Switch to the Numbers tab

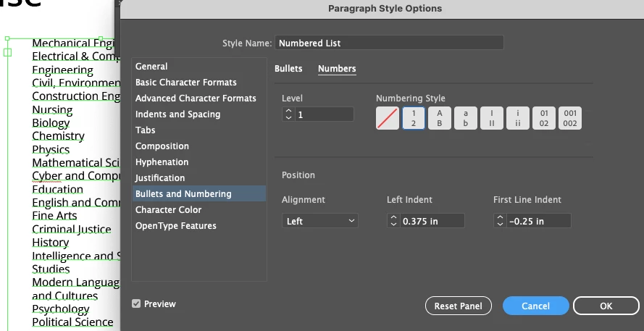click(337, 69)
